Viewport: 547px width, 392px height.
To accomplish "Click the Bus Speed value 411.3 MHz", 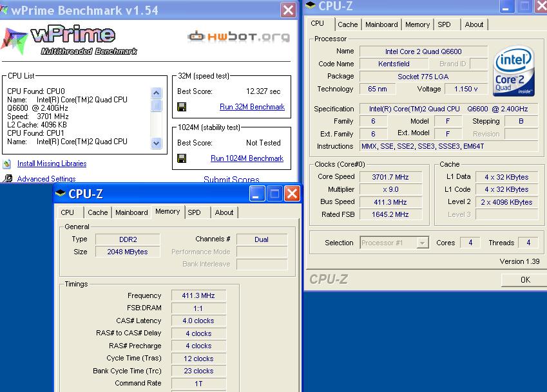I will (390, 202).
